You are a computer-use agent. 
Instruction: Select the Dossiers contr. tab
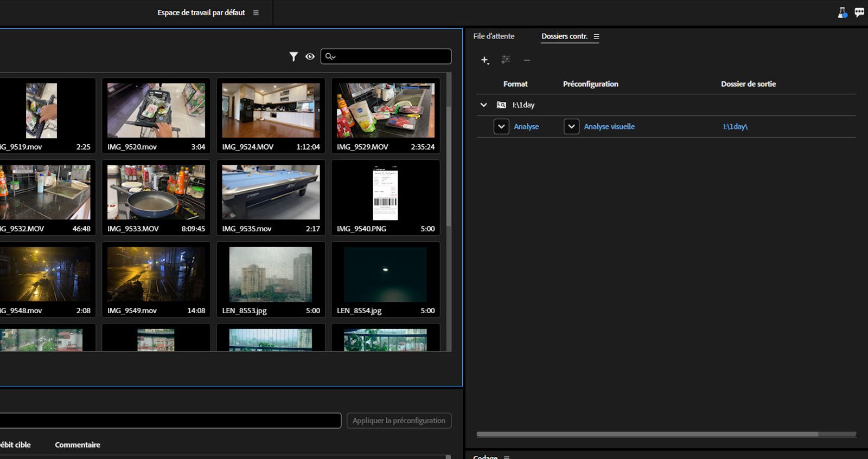[x=564, y=36]
